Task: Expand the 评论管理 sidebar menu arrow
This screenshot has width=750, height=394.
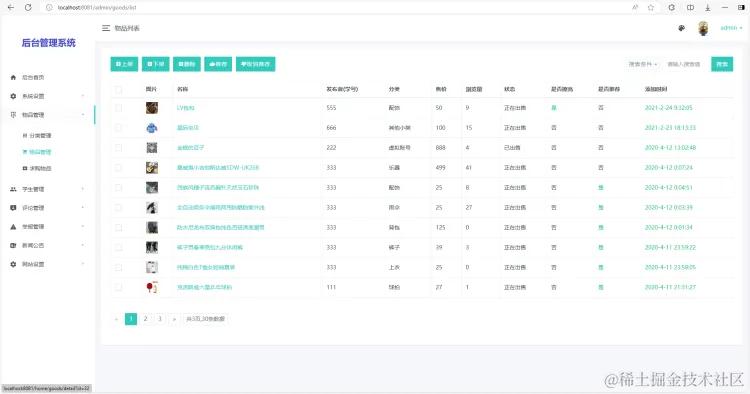Action: (x=83, y=208)
